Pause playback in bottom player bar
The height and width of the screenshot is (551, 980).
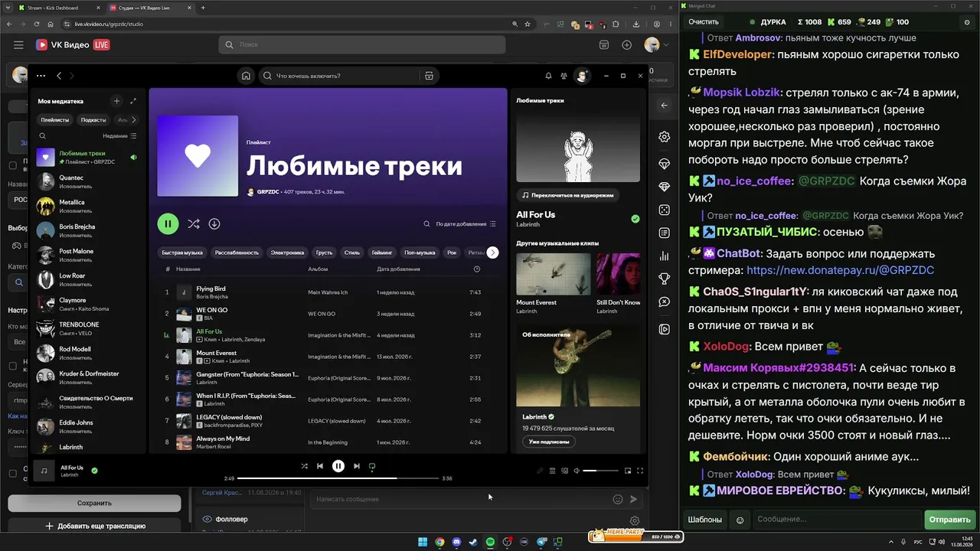tap(338, 466)
